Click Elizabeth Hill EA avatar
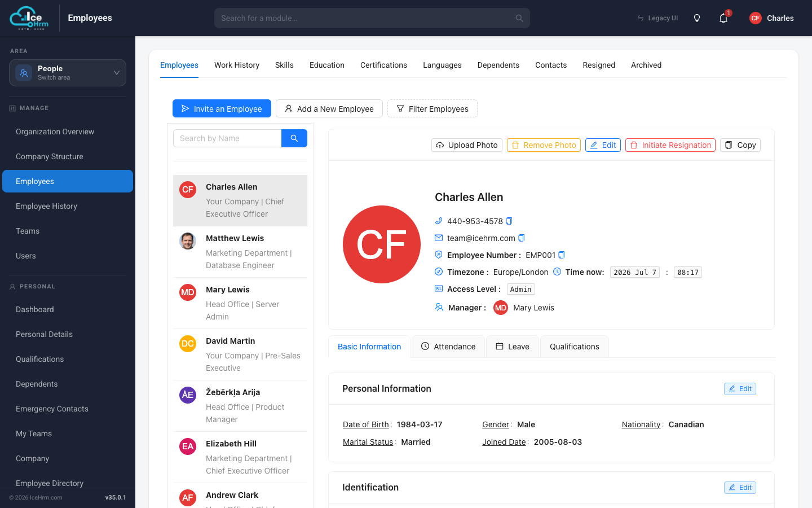 pyautogui.click(x=188, y=446)
